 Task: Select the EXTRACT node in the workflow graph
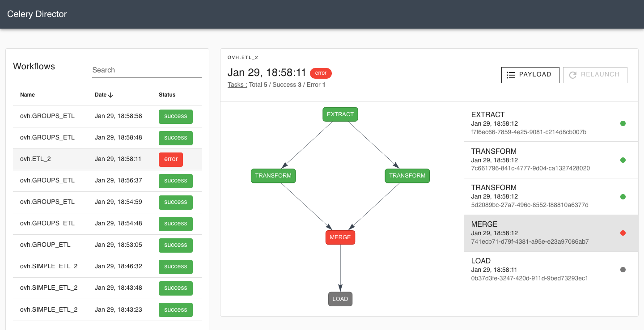(x=340, y=114)
